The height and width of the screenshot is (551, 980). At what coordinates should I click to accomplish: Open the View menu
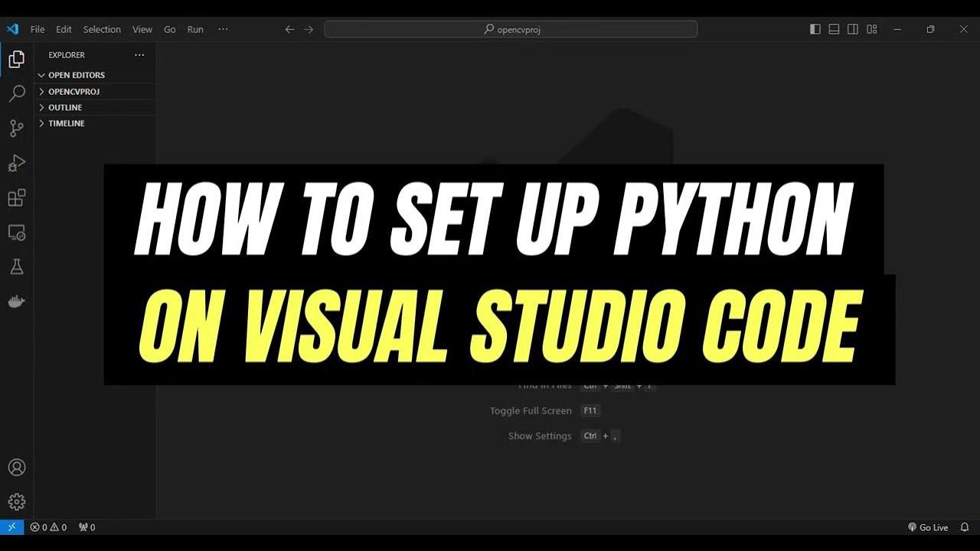coord(142,29)
